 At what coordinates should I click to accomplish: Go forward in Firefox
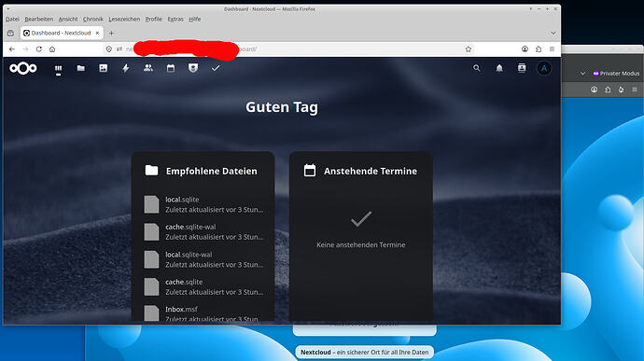(25, 49)
